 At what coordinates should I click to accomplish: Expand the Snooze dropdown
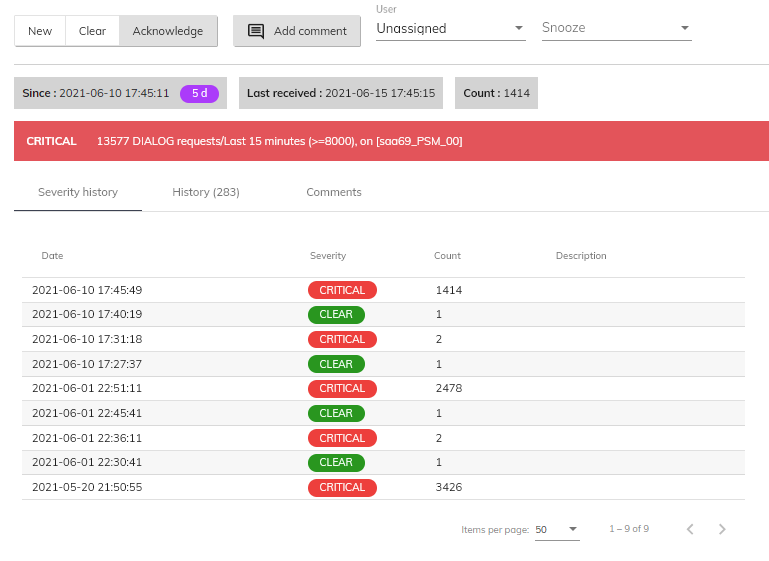(x=616, y=29)
